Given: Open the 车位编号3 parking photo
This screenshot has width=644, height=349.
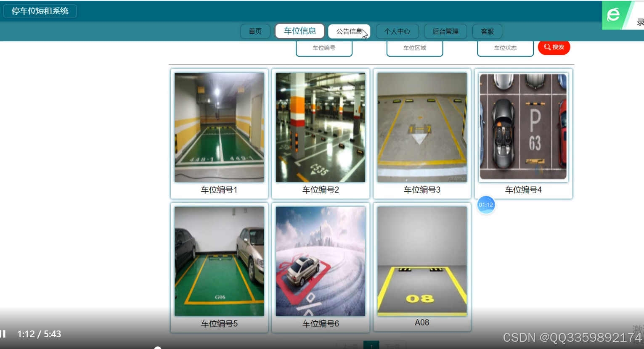Looking at the screenshot, I should tap(422, 127).
